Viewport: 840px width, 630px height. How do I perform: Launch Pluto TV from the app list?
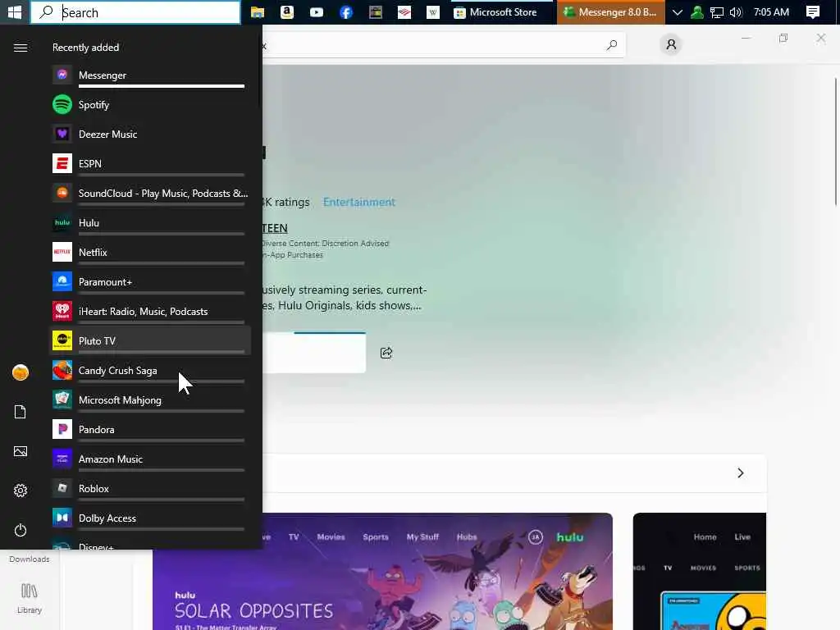(x=150, y=340)
